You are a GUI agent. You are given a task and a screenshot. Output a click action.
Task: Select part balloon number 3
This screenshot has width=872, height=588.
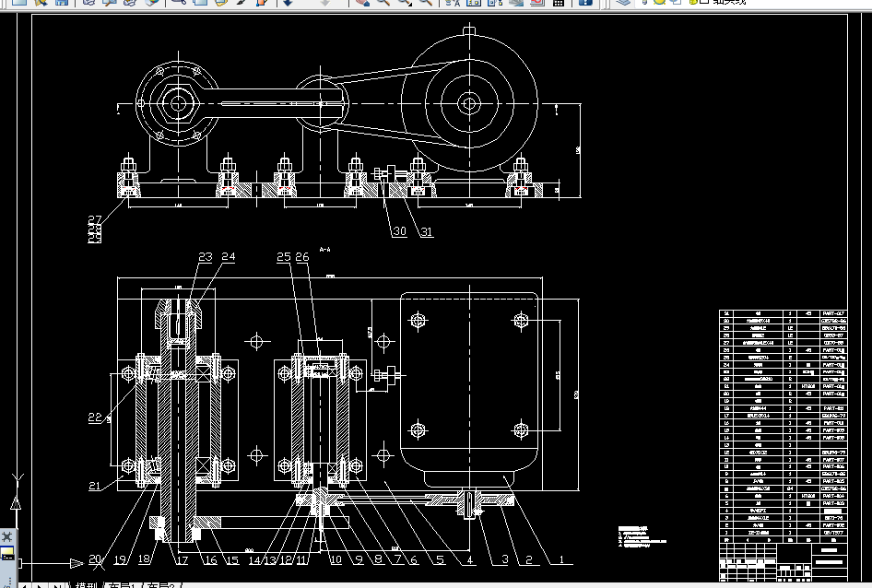tap(505, 559)
